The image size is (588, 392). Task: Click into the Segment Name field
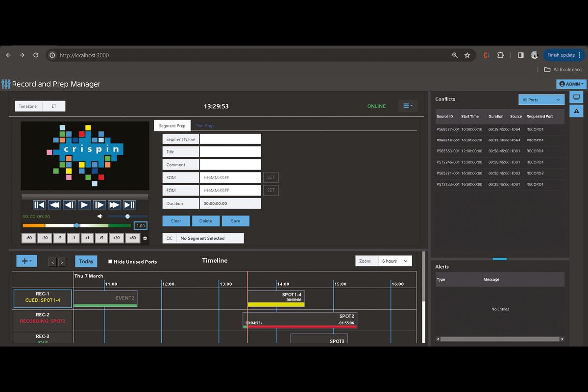coord(230,139)
